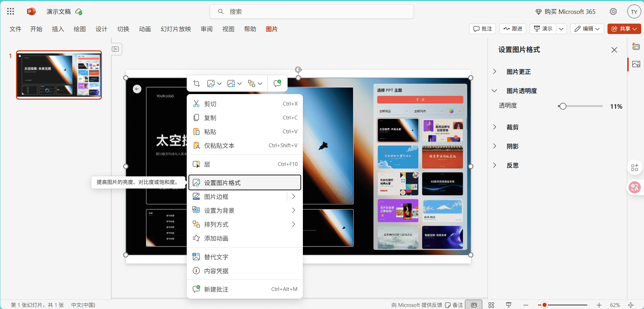Start slideshow from status bar icon
The height and width of the screenshot is (309, 644).
[508, 305]
